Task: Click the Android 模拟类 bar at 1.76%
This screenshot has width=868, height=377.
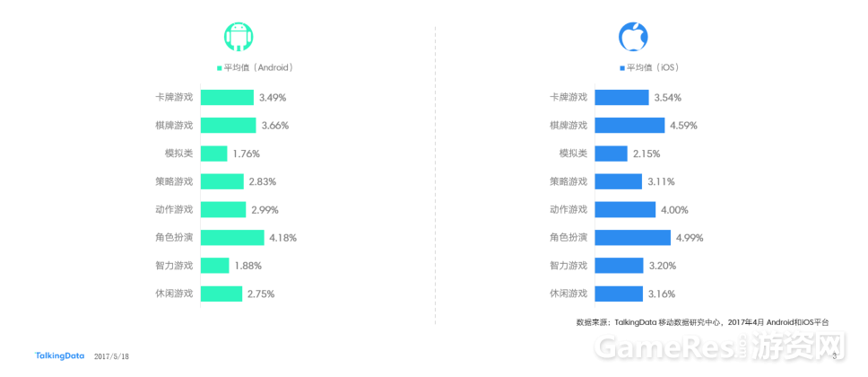Action: point(213,153)
